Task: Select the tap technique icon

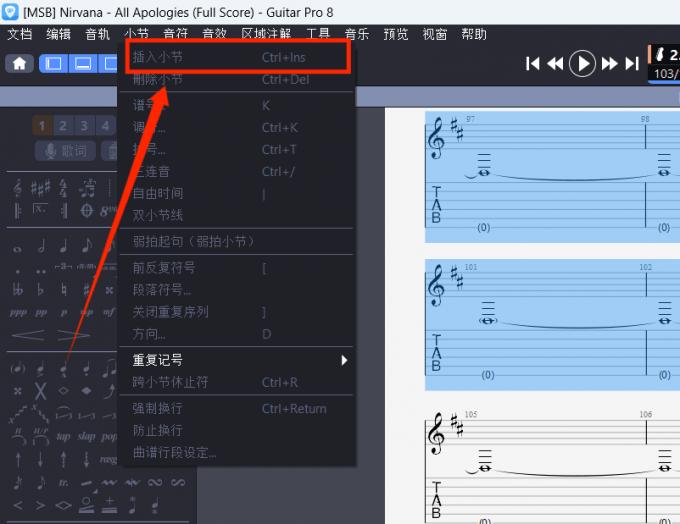Action: (63, 436)
